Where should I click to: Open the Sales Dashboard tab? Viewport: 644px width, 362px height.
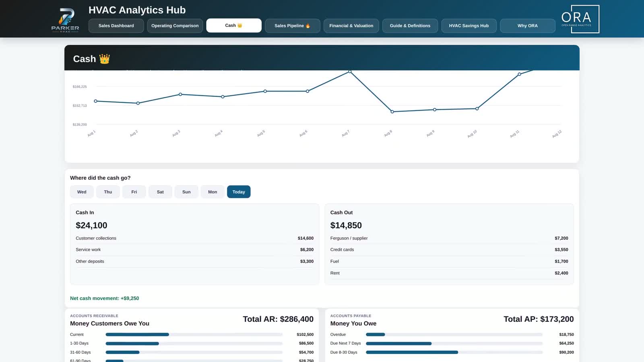pos(116,26)
